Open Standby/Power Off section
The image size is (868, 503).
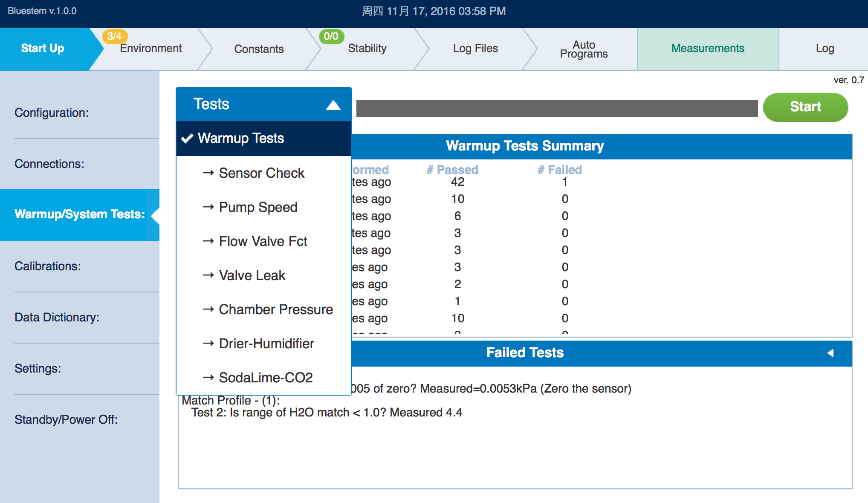pos(66,419)
